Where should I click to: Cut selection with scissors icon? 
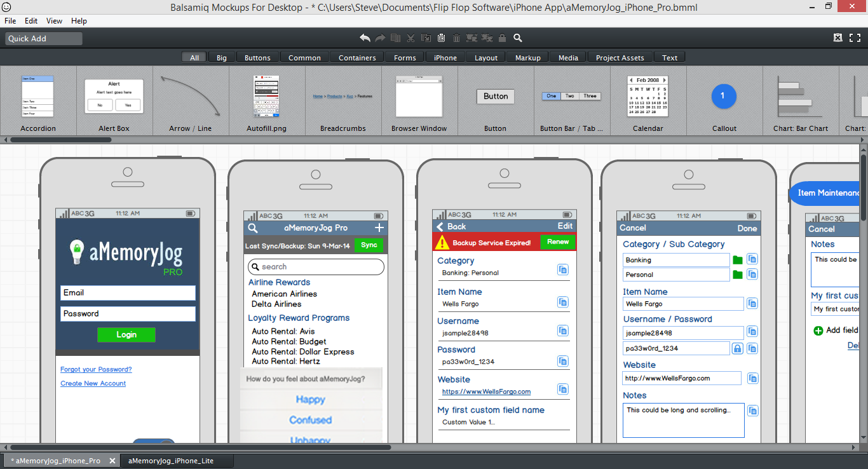(x=410, y=38)
